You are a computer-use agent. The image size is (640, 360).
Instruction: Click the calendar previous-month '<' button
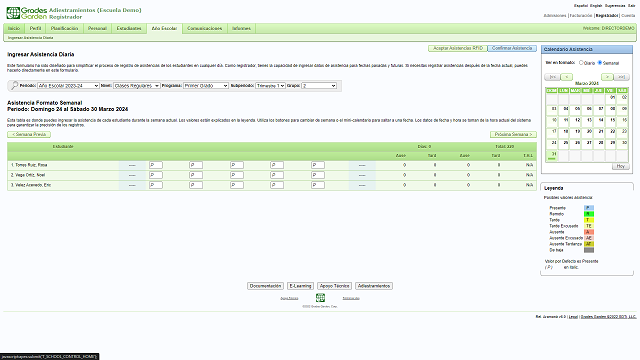[x=567, y=77]
